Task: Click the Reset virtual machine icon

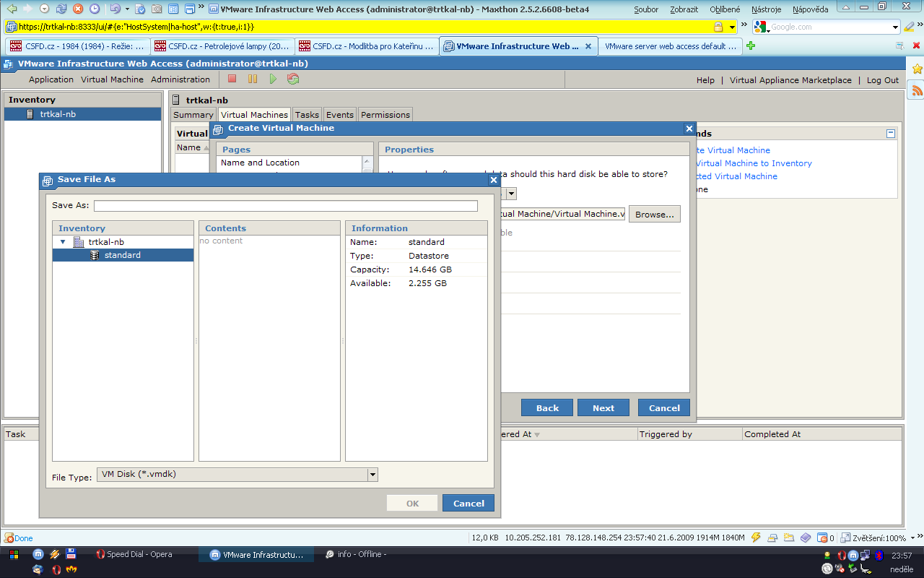Action: tap(293, 79)
